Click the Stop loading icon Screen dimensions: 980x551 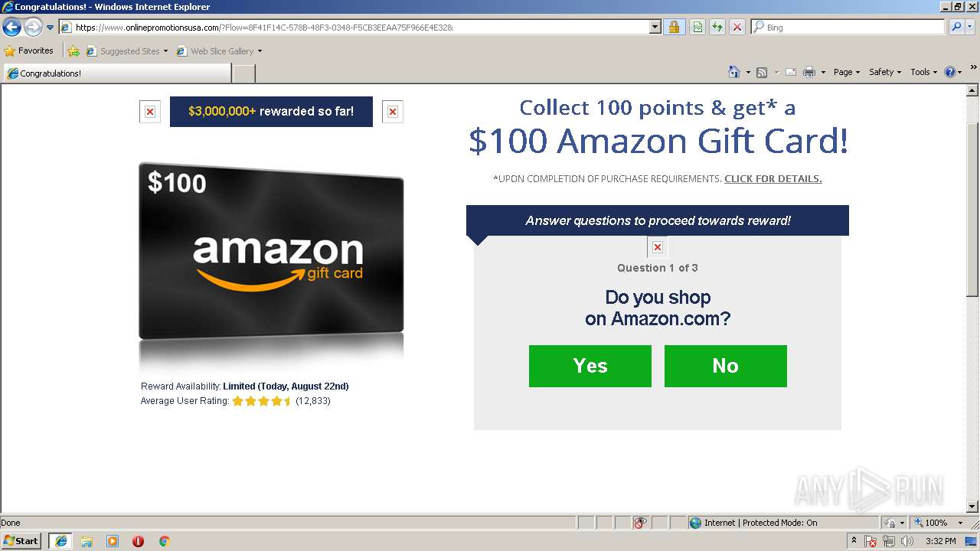(737, 27)
